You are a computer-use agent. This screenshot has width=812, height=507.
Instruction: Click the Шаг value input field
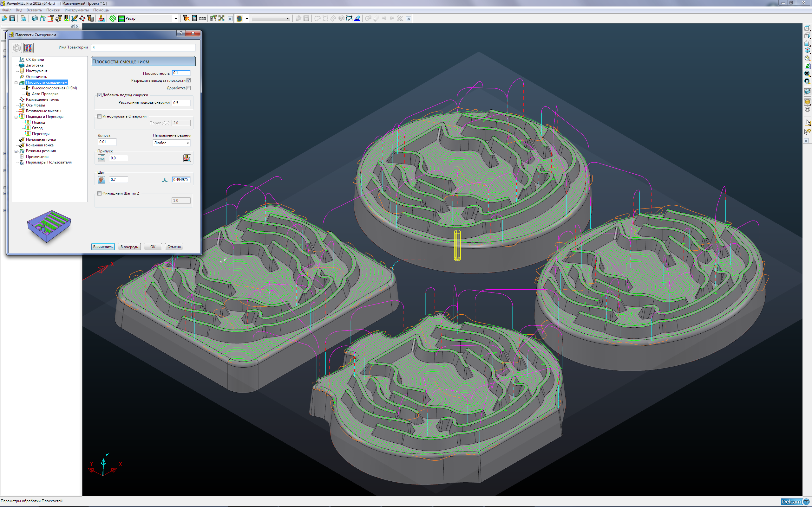pyautogui.click(x=118, y=180)
